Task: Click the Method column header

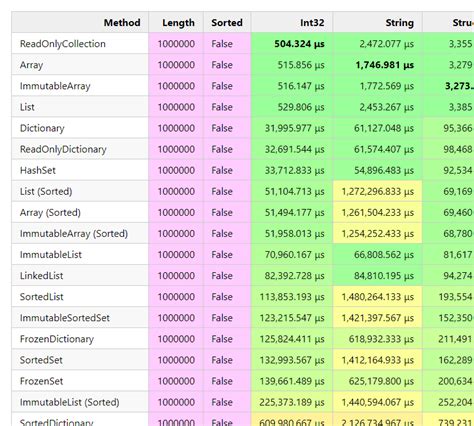Action: coord(80,22)
